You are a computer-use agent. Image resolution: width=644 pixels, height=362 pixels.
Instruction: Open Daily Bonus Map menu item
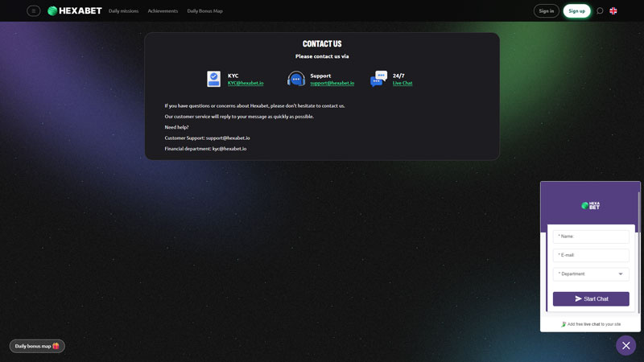tap(205, 11)
